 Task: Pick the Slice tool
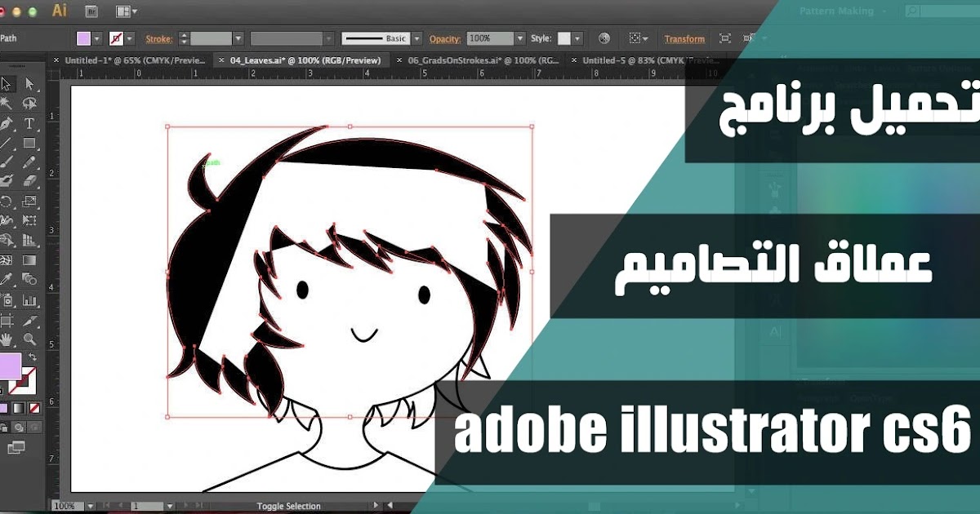coord(29,320)
